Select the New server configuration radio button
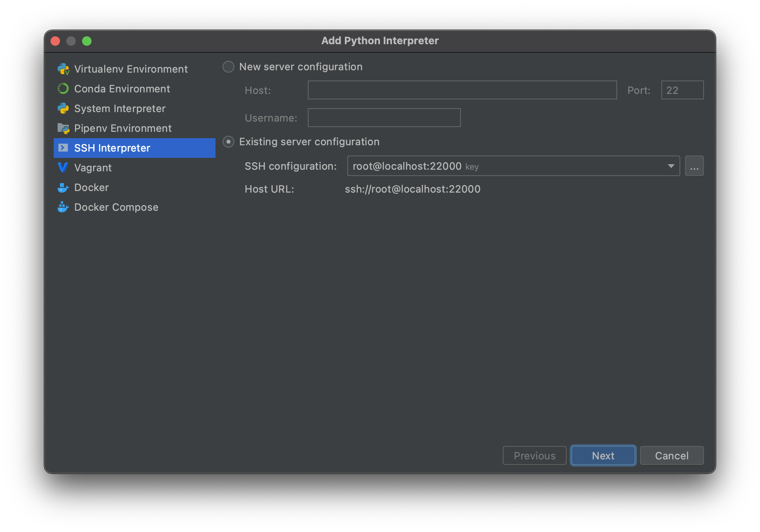760x532 pixels. (229, 66)
